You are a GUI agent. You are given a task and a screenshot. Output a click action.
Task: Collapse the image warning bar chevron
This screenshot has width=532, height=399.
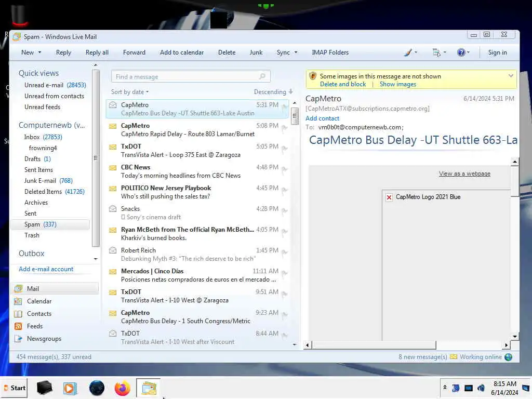click(511, 76)
